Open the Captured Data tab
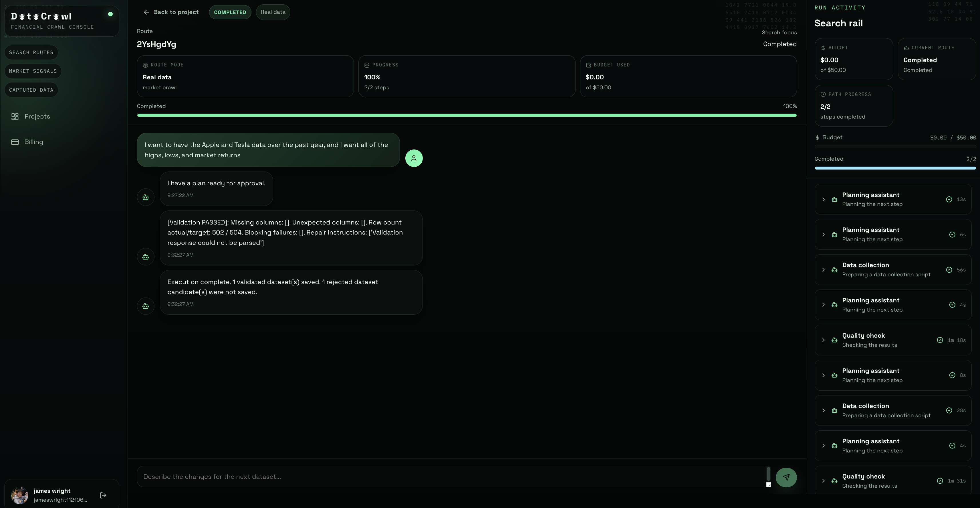 [31, 90]
